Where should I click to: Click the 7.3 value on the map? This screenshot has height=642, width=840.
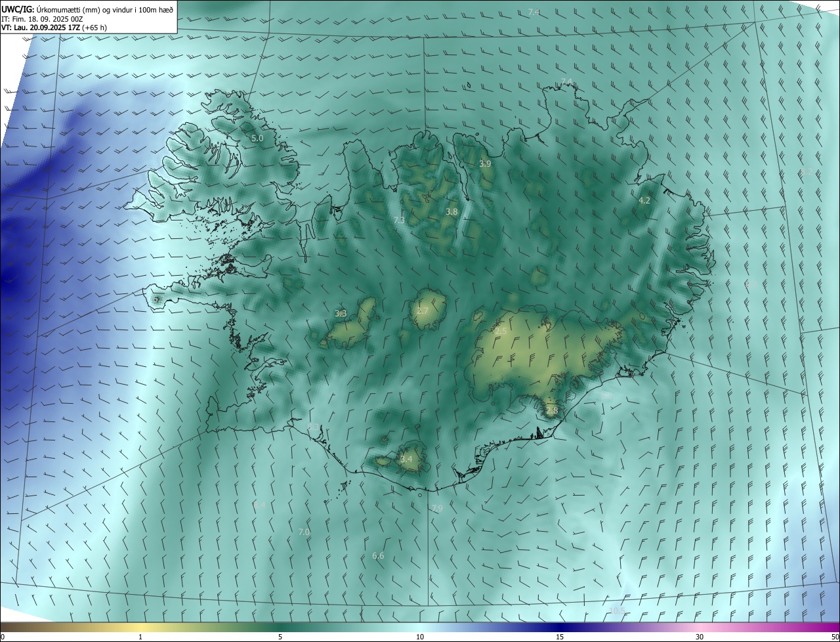[399, 221]
